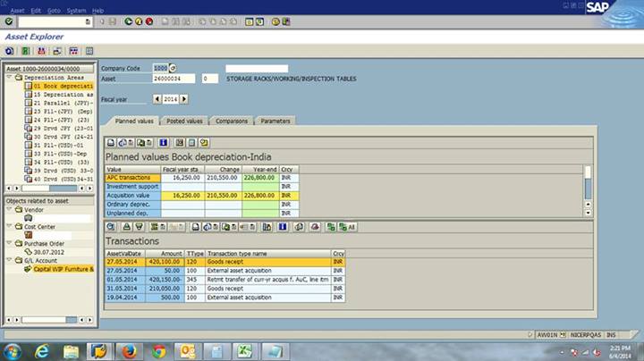Image resolution: width=644 pixels, height=361 pixels.
Task: Click scroll-down arrow of Planned values table
Action: tap(588, 213)
